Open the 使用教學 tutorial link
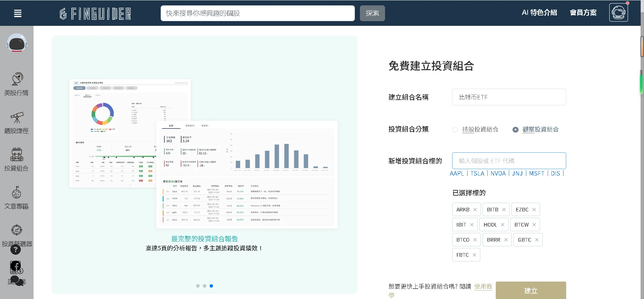Image resolution: width=644 pixels, height=299 pixels. 483,287
